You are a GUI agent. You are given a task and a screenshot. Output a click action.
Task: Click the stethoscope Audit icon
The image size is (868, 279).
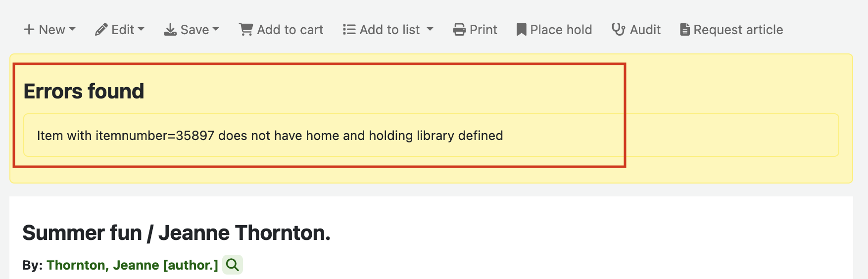click(618, 30)
